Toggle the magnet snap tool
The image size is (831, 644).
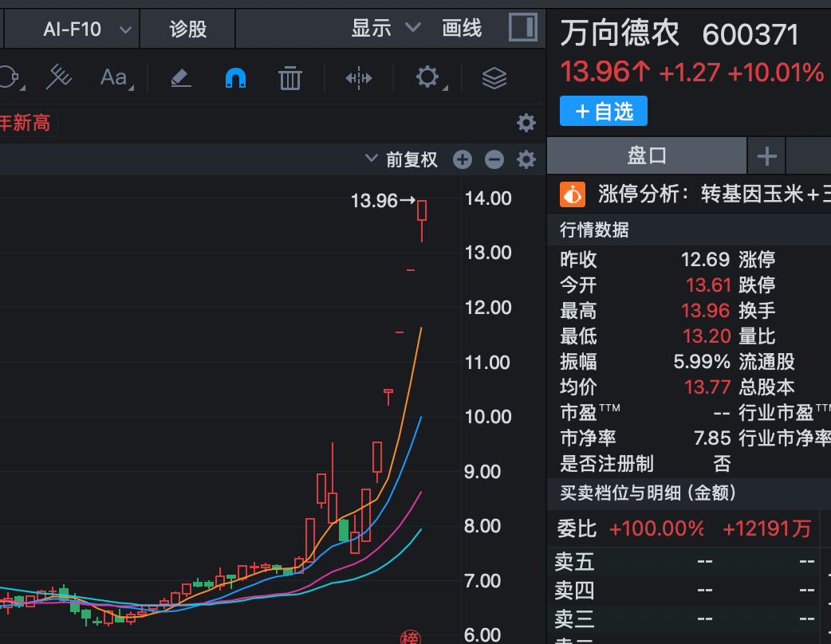pyautogui.click(x=235, y=78)
